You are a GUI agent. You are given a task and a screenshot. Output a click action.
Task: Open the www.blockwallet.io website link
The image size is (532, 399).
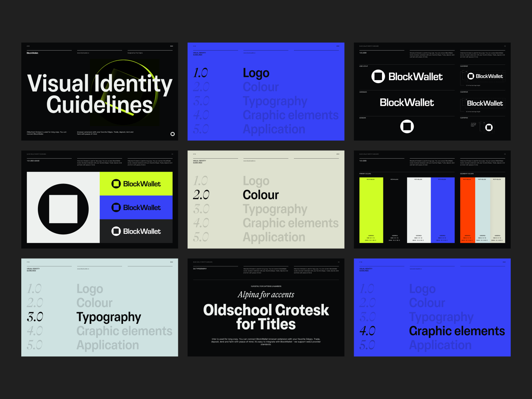tap(83, 52)
